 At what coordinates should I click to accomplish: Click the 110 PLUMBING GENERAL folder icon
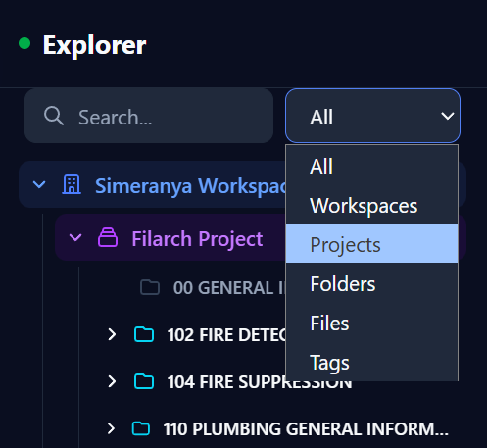(141, 428)
